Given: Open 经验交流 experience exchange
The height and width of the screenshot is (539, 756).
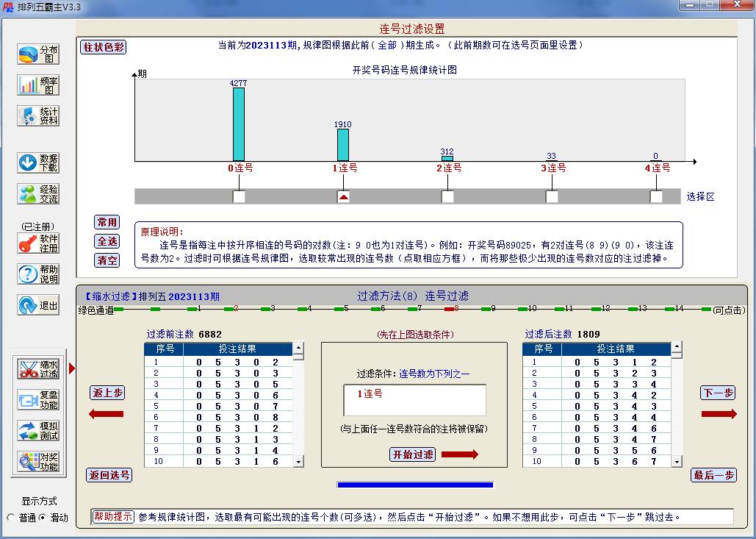Looking at the screenshot, I should click(37, 193).
